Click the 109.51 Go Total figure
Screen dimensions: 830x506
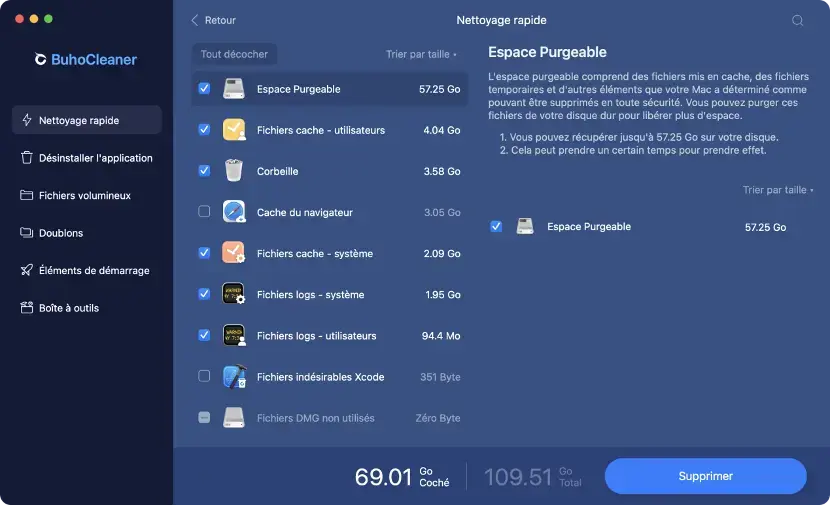tap(533, 476)
